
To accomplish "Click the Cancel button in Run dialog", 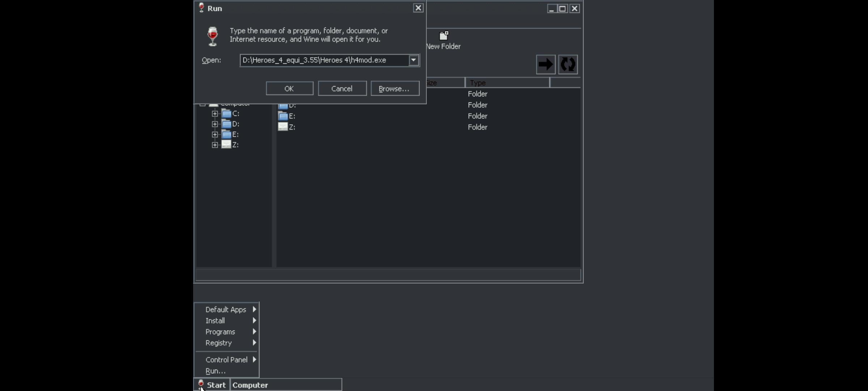I will [342, 89].
